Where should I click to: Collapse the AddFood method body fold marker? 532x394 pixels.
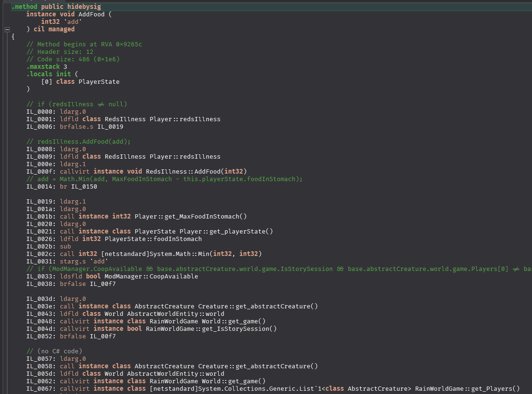coord(7,29)
